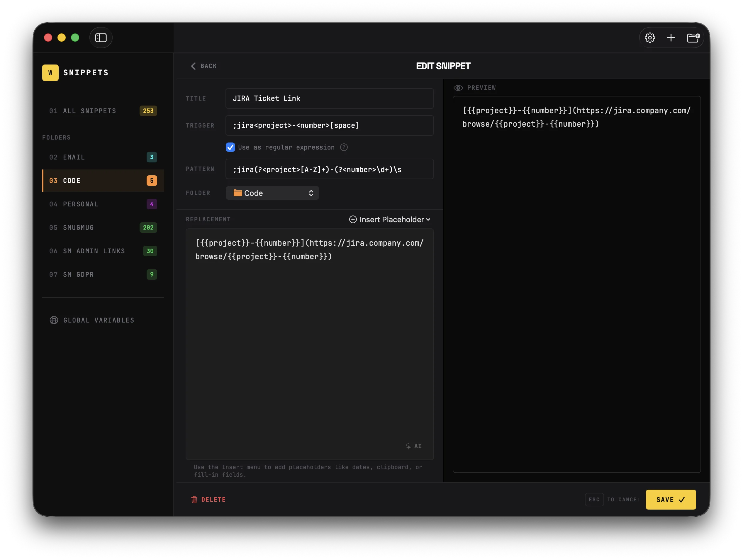Toggle the Preview eye icon
The image size is (743, 560).
click(458, 88)
